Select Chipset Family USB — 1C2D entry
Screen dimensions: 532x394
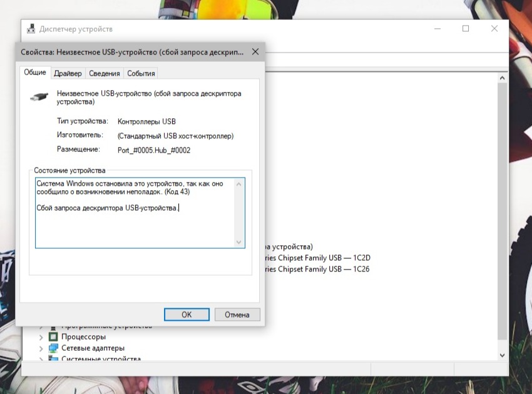point(317,258)
